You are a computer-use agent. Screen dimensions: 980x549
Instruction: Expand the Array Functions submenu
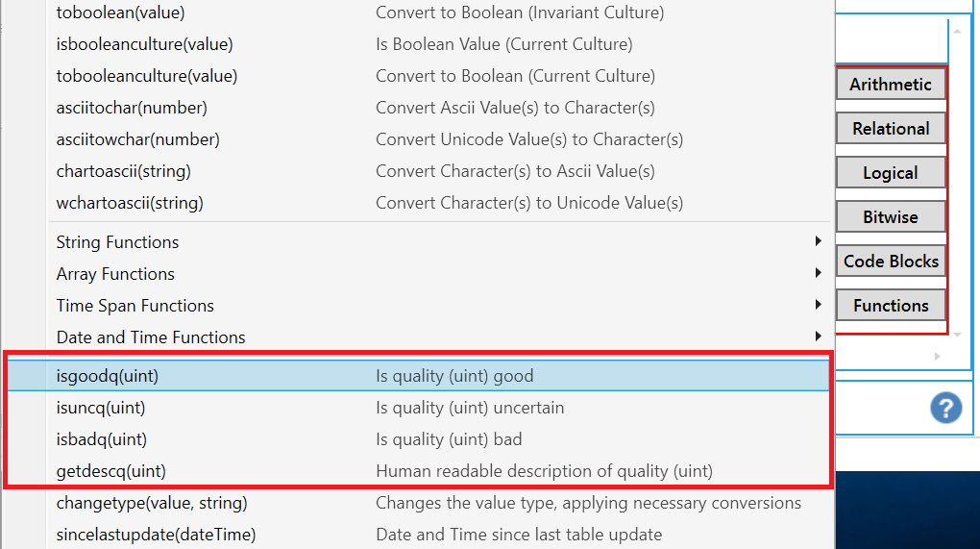(115, 274)
